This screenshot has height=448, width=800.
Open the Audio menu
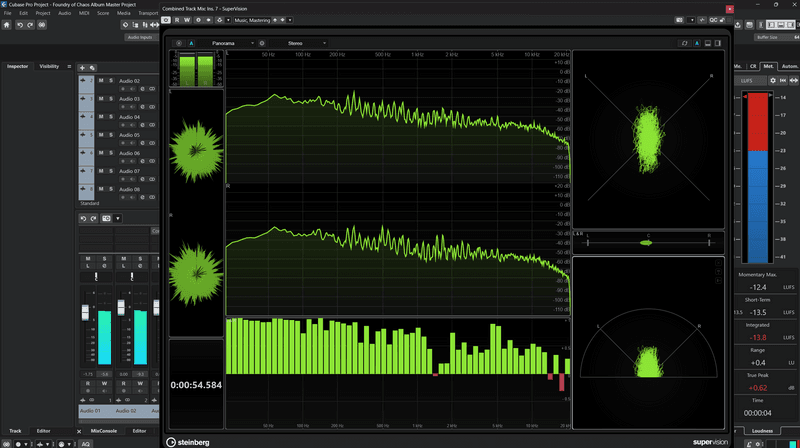64,13
